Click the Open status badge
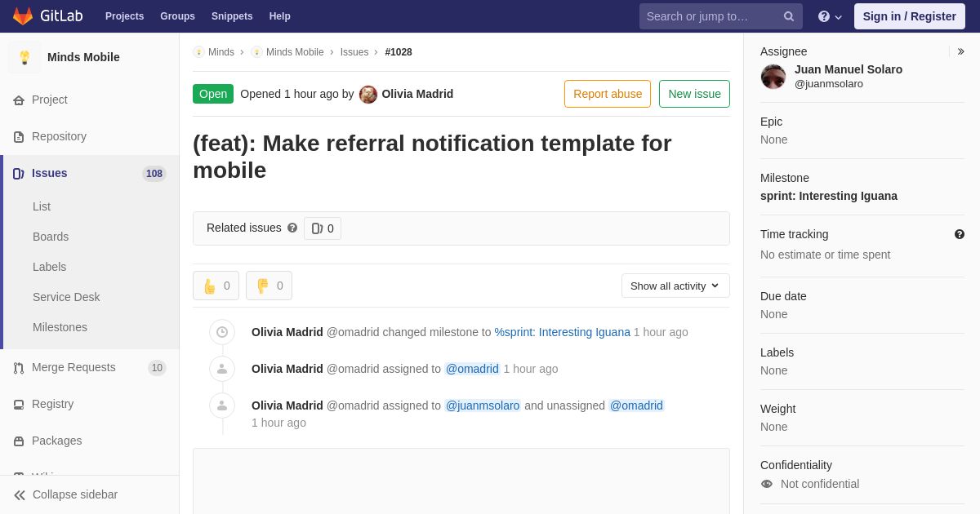The image size is (980, 514). [213, 94]
